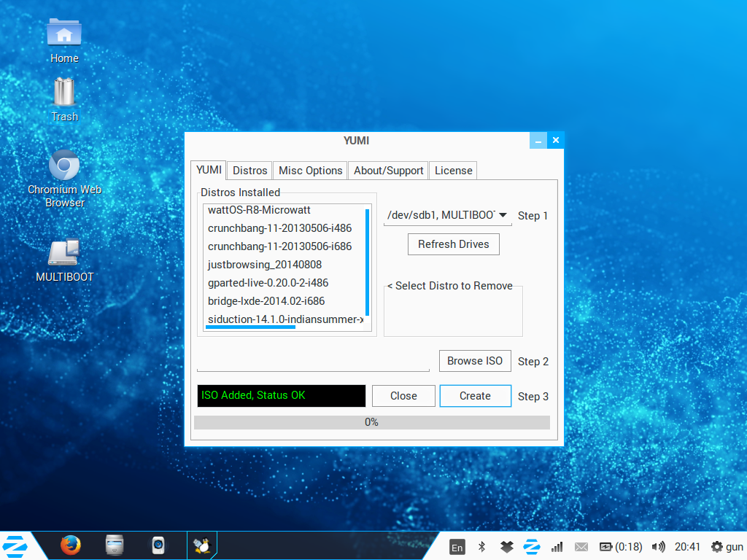Select gparted-live-0.20.0-2-i486 in list
747x560 pixels.
click(285, 282)
